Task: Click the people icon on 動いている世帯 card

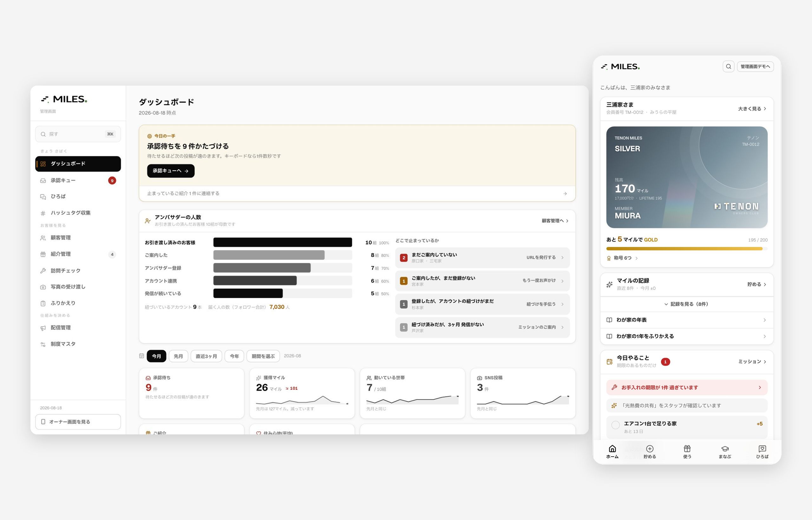Action: 369,378
